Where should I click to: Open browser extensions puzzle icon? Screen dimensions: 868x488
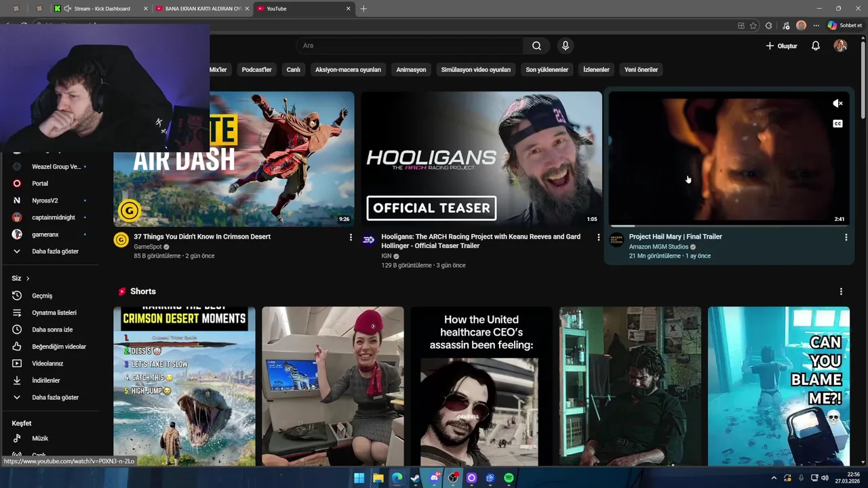768,25
